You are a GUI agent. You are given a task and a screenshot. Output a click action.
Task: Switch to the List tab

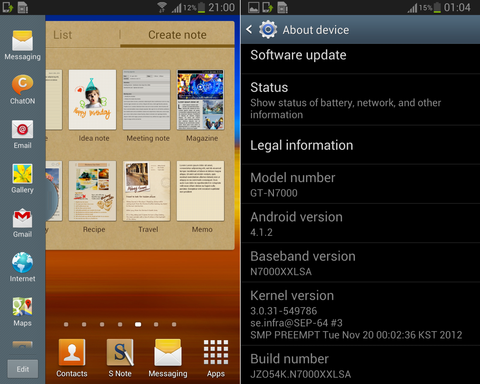coord(63,35)
